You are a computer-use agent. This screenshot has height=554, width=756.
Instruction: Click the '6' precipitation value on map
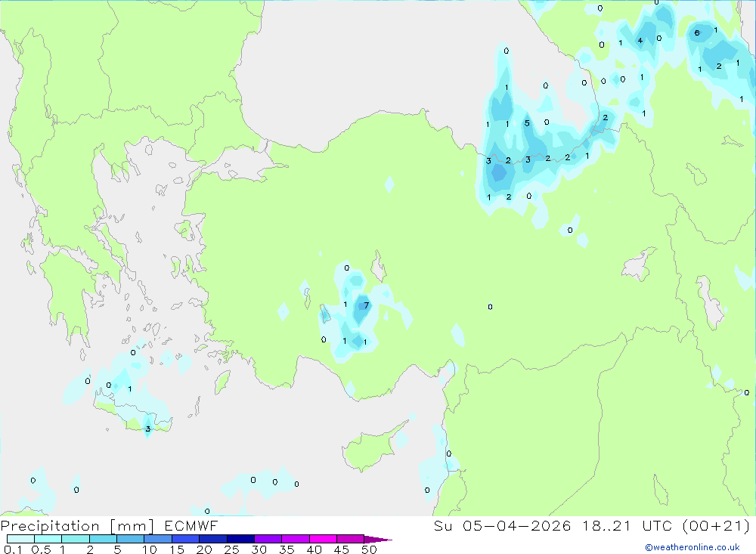coord(697,32)
